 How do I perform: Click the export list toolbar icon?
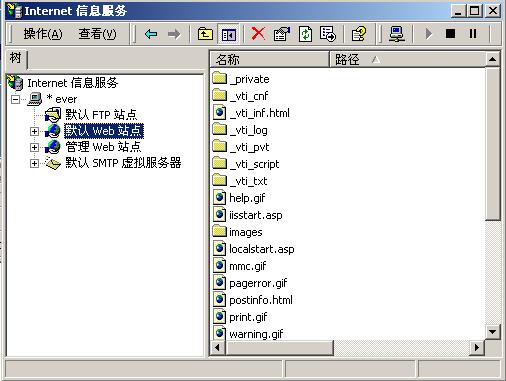pyautogui.click(x=328, y=34)
